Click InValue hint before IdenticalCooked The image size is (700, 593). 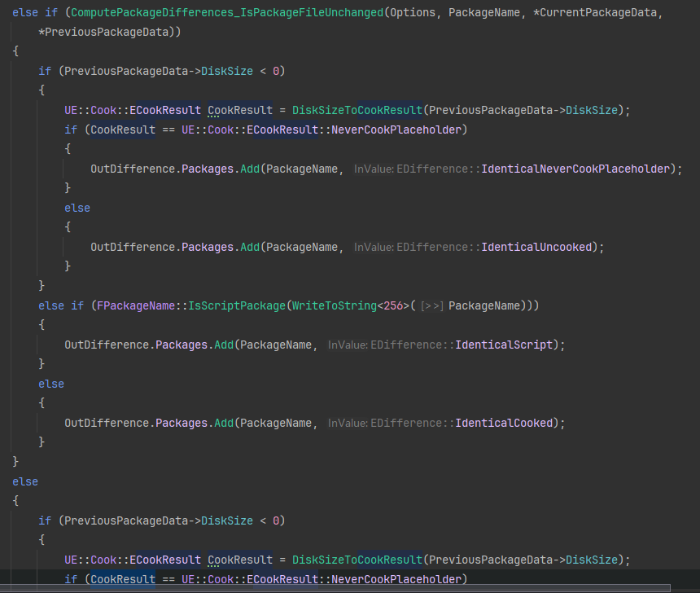[348, 424]
